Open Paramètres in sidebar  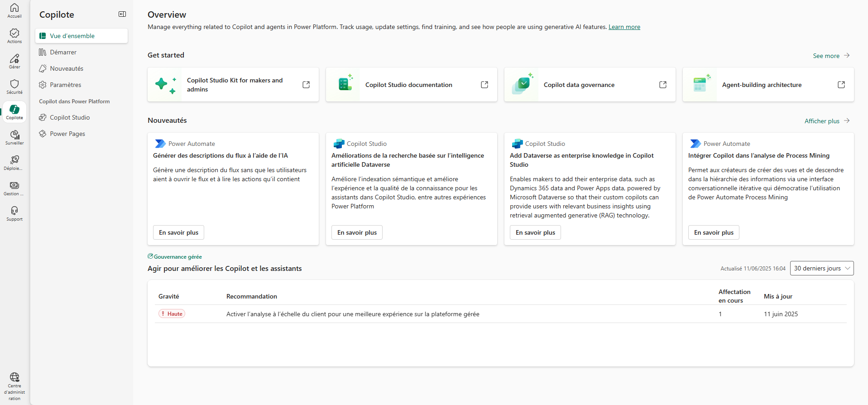point(82,85)
